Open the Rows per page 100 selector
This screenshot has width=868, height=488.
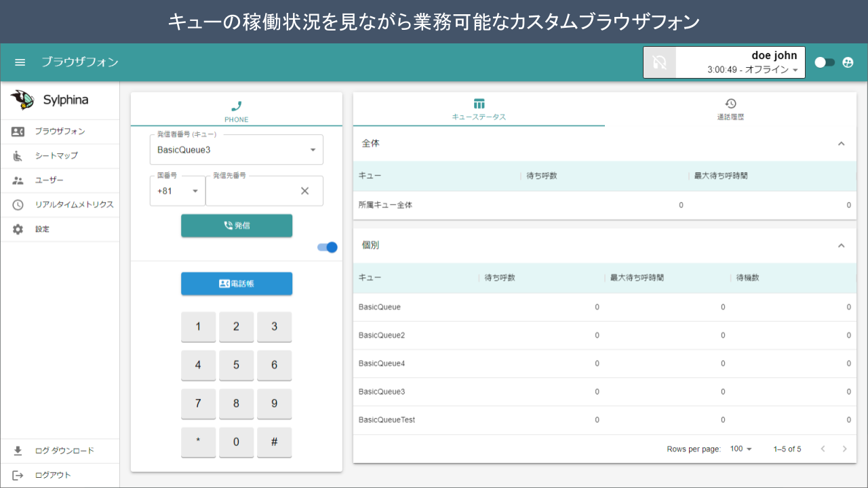pos(741,449)
